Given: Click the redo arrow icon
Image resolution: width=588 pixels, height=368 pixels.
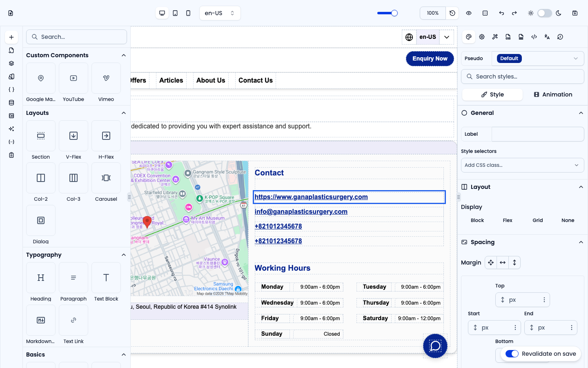Looking at the screenshot, I should [x=514, y=13].
